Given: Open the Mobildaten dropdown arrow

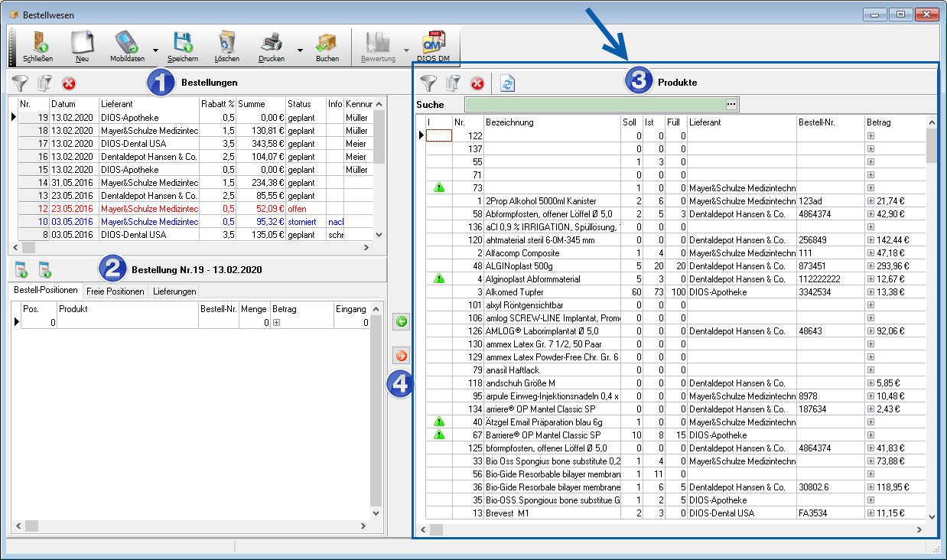Looking at the screenshot, I should pyautogui.click(x=155, y=50).
